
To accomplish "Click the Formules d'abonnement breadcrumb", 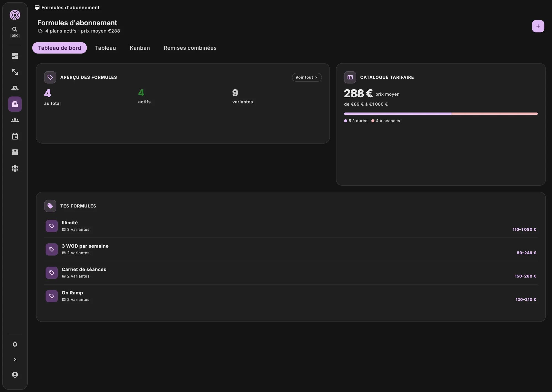I will (x=67, y=7).
